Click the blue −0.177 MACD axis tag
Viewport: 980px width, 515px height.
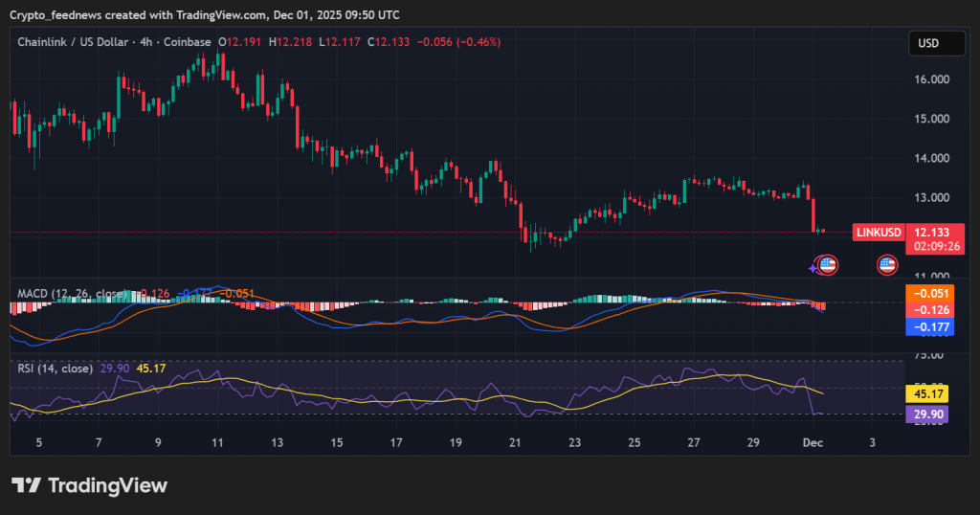[x=930, y=326]
